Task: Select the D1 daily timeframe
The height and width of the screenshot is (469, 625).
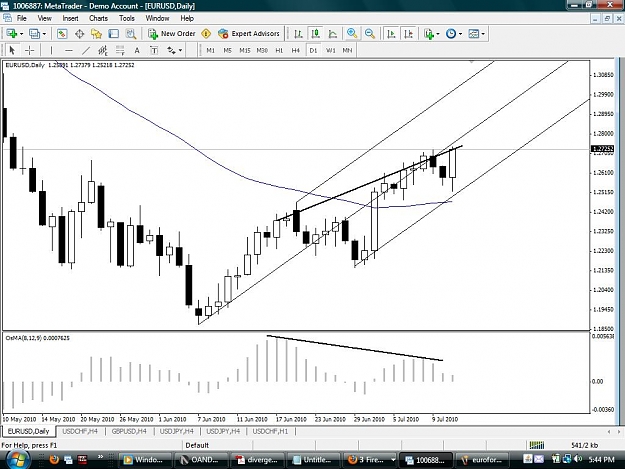Action: point(313,50)
